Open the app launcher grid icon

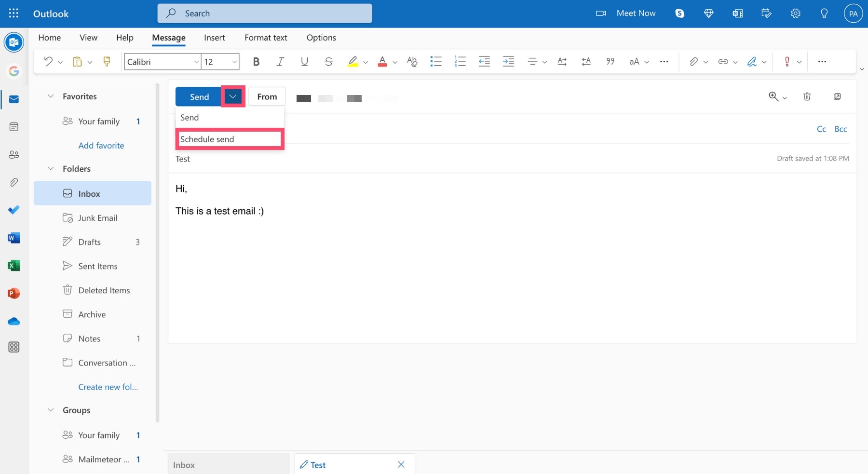(14, 13)
